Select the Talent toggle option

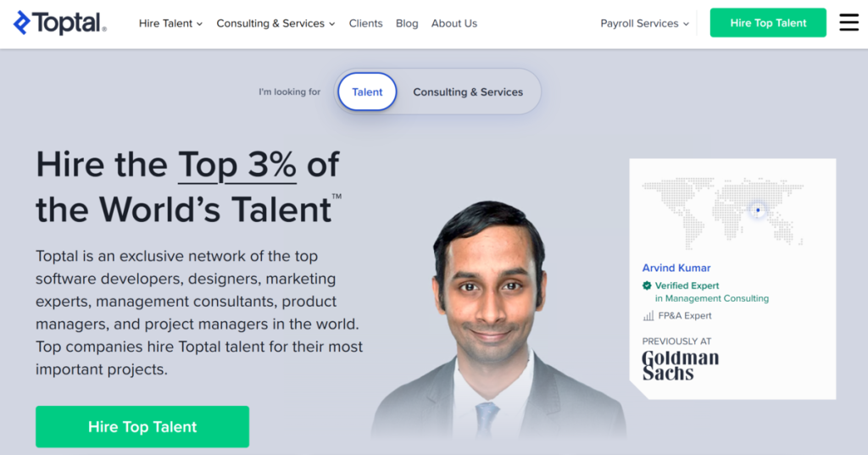367,92
